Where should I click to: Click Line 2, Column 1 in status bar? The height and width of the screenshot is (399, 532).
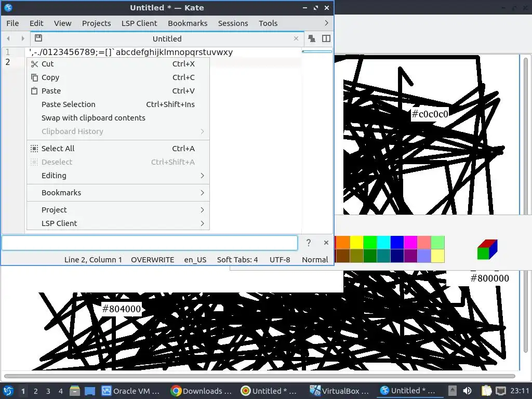[93, 260]
